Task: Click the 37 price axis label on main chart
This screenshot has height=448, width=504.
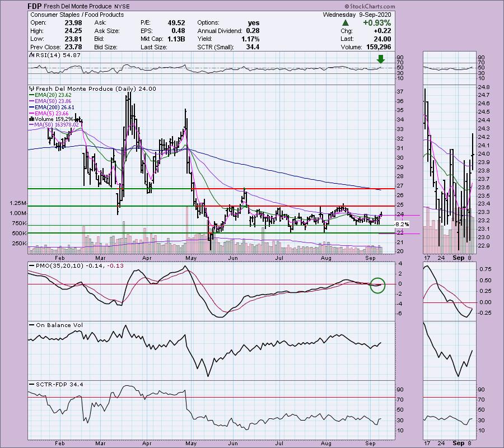Action: click(400, 92)
